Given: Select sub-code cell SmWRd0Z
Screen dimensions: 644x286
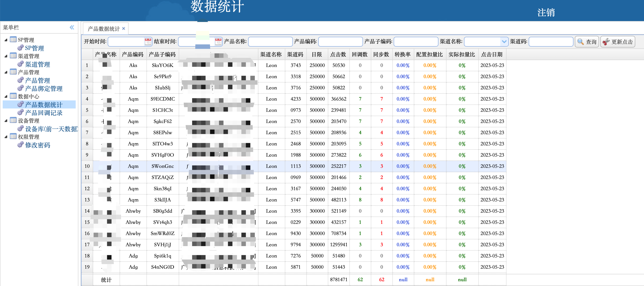Looking at the screenshot, I should coord(163,234).
